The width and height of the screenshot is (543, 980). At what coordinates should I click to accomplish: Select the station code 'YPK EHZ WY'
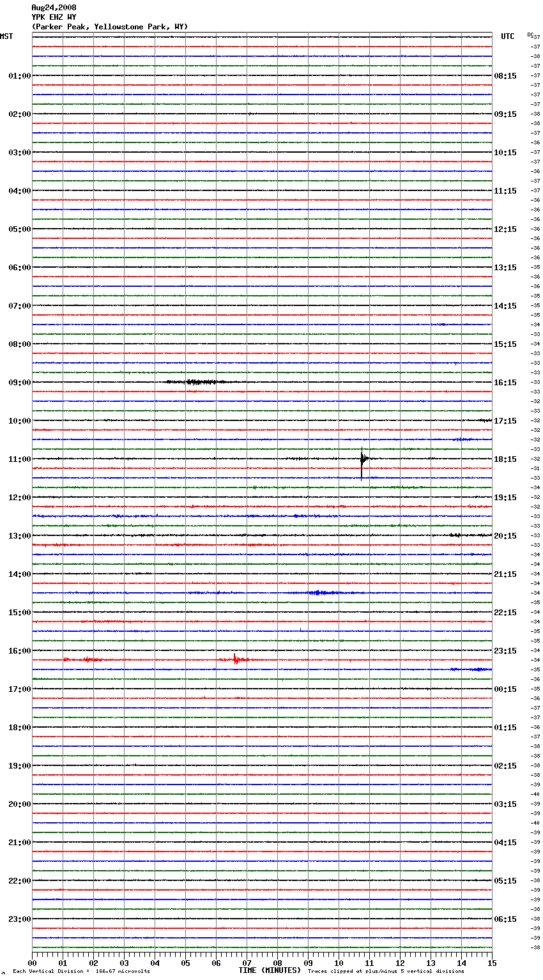54,17
